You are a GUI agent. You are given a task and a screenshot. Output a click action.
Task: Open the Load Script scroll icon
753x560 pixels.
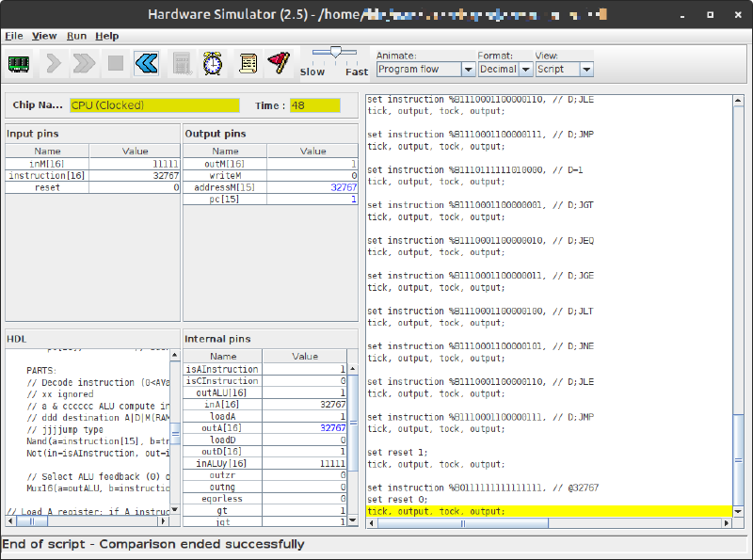click(248, 63)
